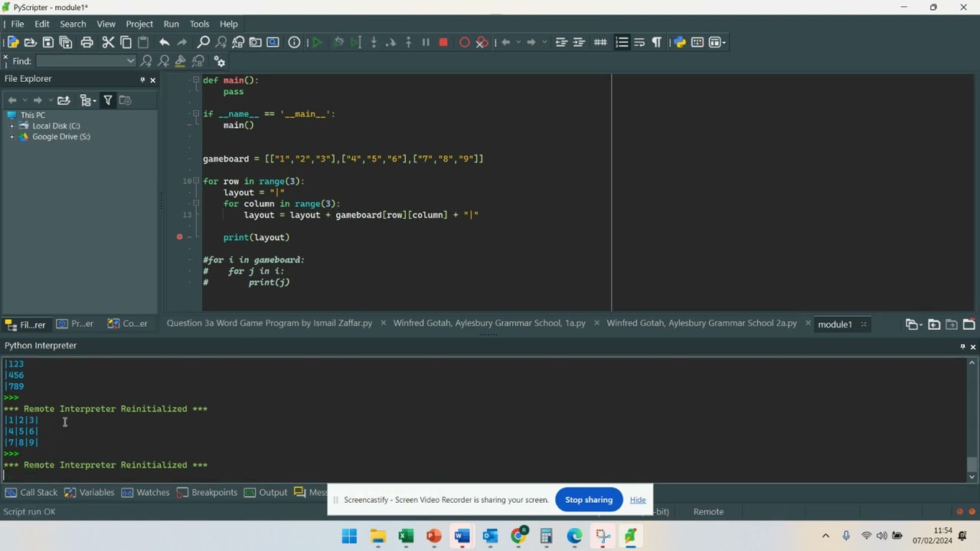
Task: Increase indent of selected lines
Action: click(579, 43)
